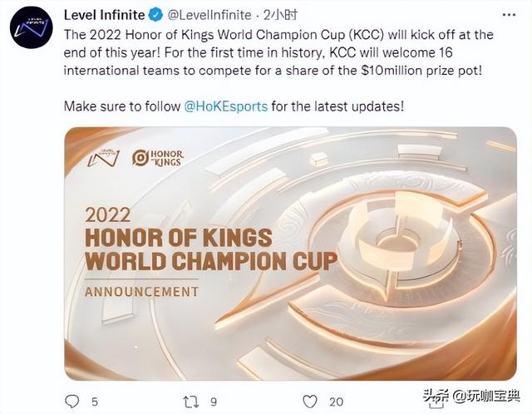Open the Level Infinite display name
Viewport: 532px width, 414px height.
[106, 15]
